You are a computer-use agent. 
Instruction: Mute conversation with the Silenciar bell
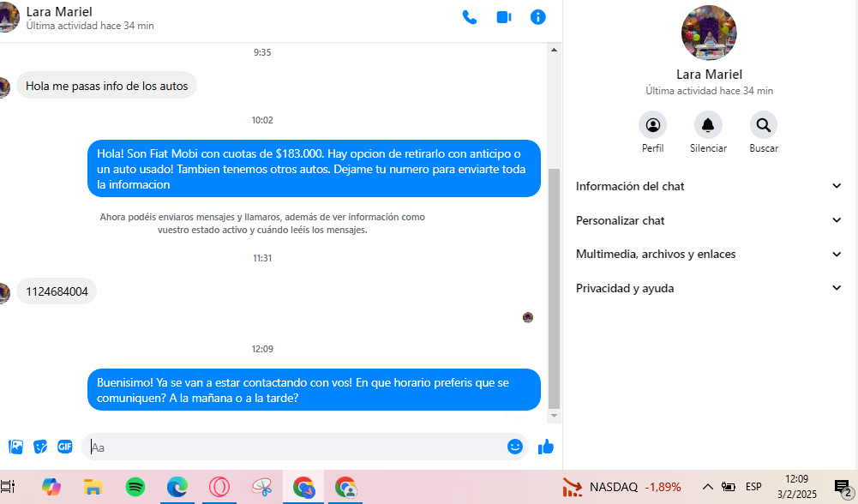[708, 126]
